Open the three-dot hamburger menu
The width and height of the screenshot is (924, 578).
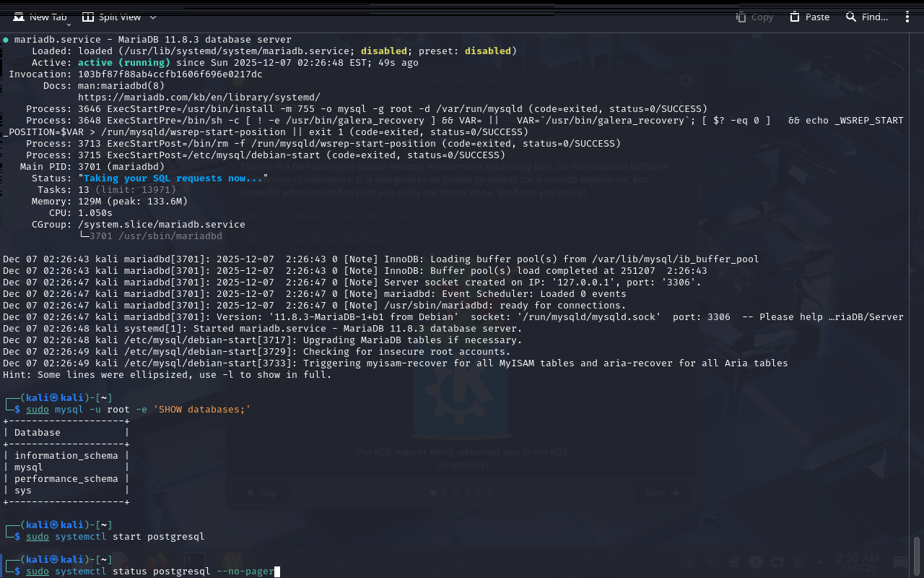click(x=907, y=17)
